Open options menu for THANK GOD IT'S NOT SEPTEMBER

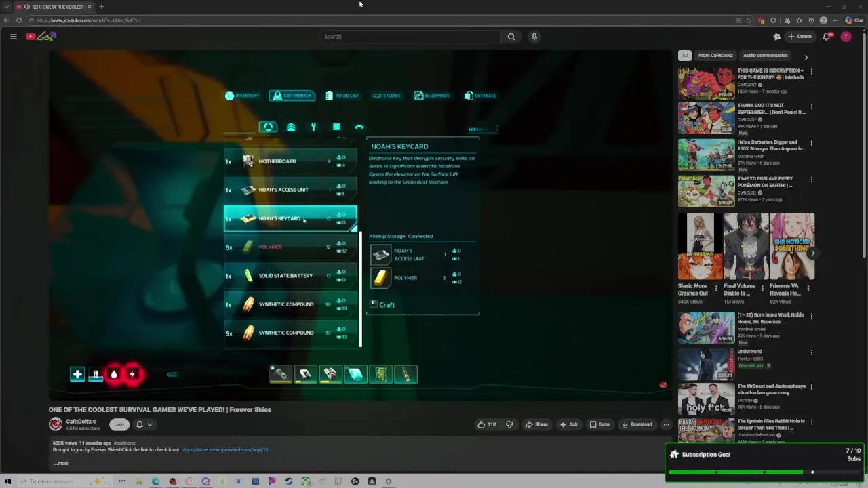tap(811, 106)
